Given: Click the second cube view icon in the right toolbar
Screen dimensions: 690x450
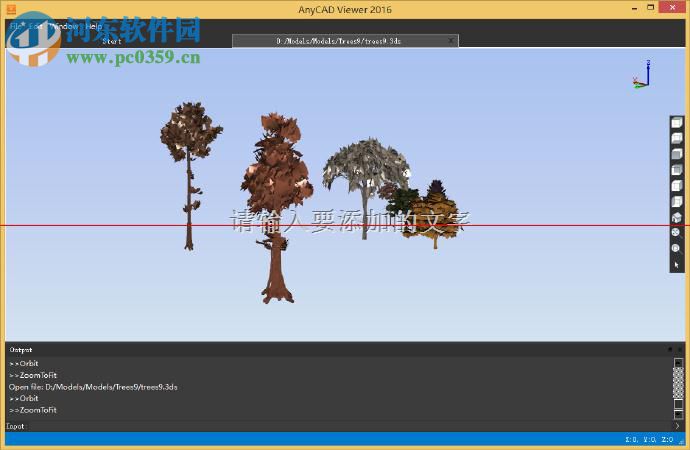Looking at the screenshot, I should [x=677, y=138].
